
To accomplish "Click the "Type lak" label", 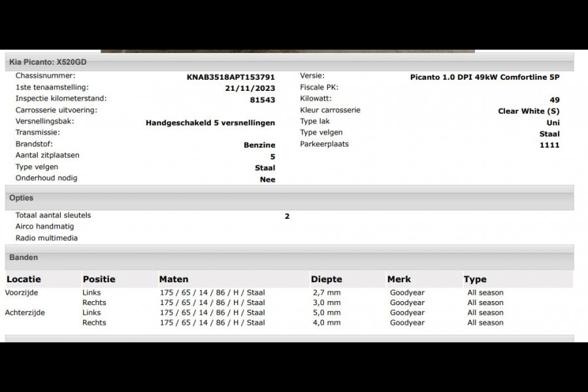I will [x=315, y=121].
